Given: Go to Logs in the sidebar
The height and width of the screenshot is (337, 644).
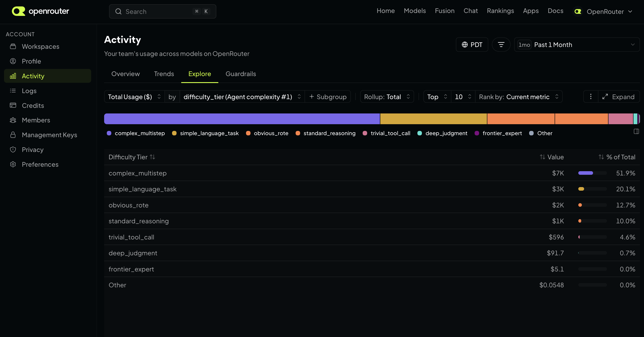Looking at the screenshot, I should pos(48,91).
